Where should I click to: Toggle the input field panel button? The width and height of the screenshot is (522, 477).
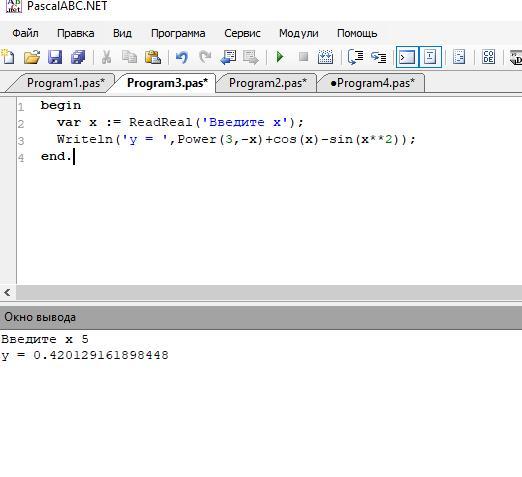(x=430, y=57)
